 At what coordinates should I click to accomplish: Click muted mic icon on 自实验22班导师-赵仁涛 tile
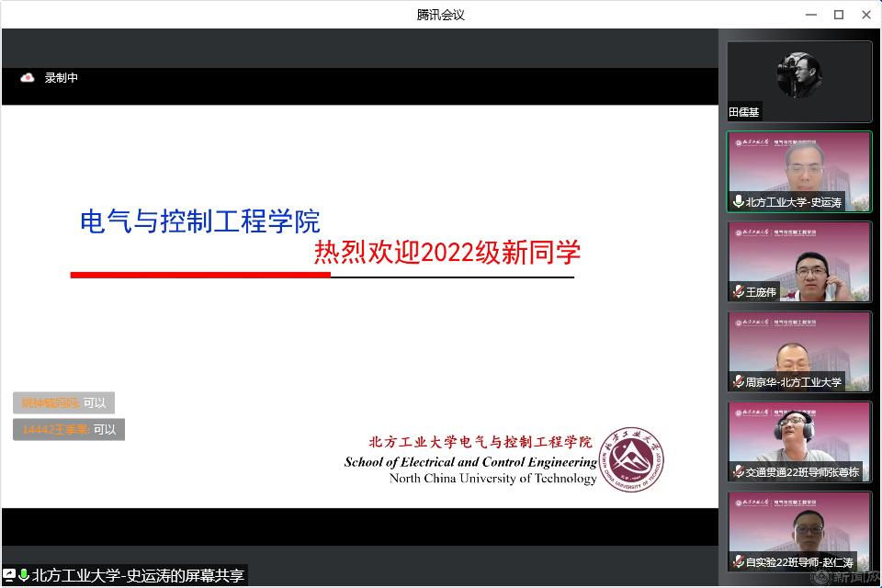738,561
